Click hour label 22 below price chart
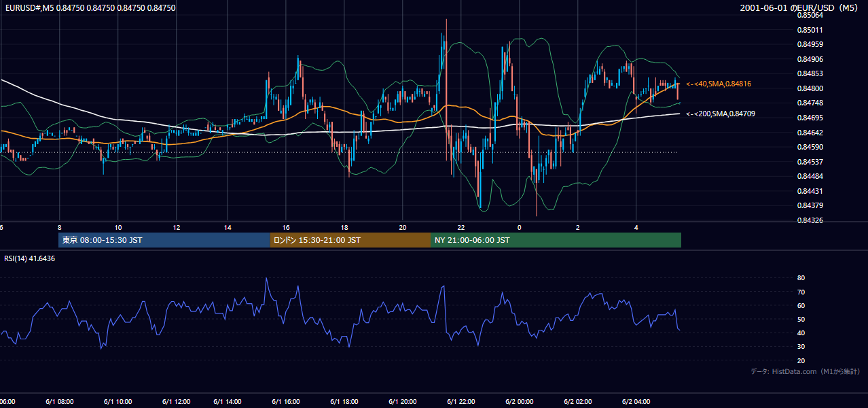The width and height of the screenshot is (868, 408). tap(461, 227)
